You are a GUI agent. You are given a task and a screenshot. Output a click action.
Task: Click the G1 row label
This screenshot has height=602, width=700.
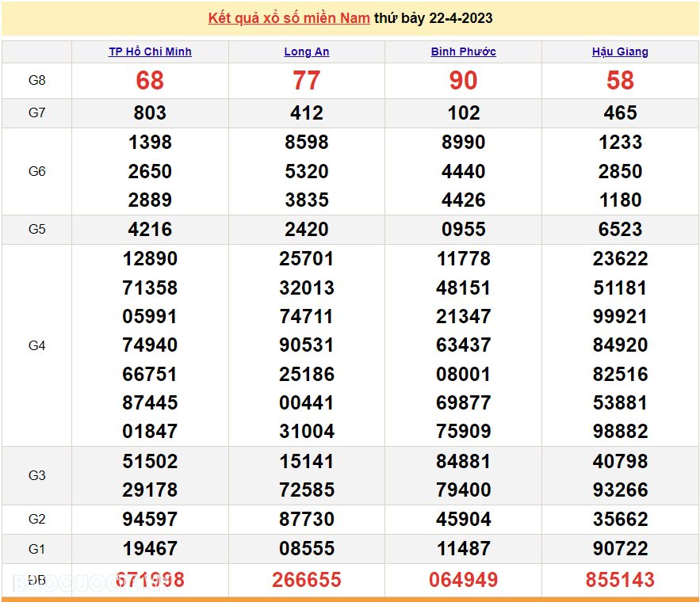click(x=37, y=548)
